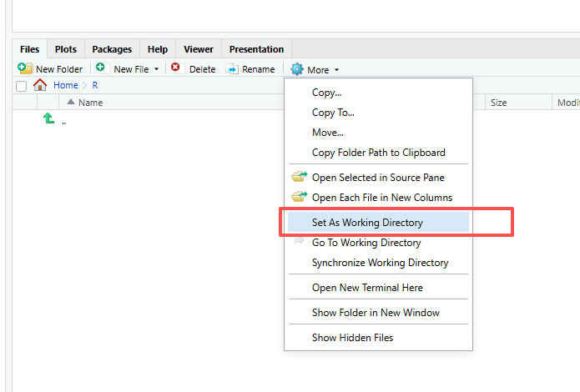The image size is (580, 392).
Task: Click the New Folder icon
Action: [25, 69]
